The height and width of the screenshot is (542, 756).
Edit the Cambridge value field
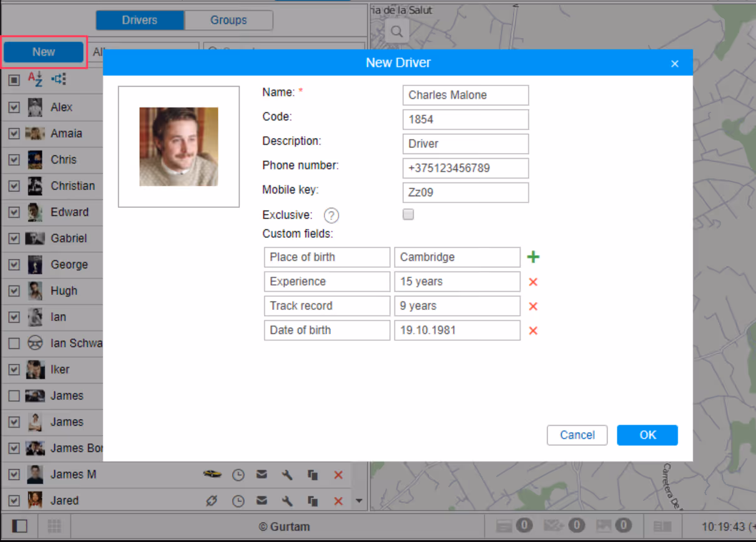457,257
